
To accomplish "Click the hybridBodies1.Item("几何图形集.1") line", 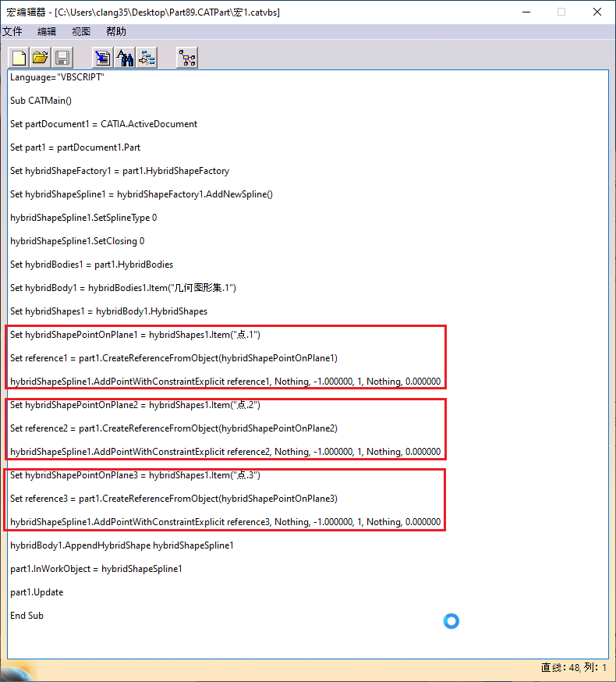I will pos(123,288).
